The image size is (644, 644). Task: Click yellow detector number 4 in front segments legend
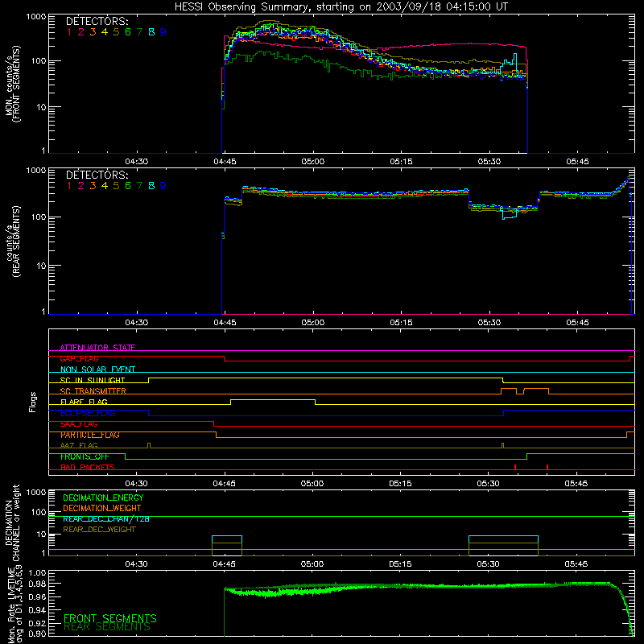(x=105, y=32)
